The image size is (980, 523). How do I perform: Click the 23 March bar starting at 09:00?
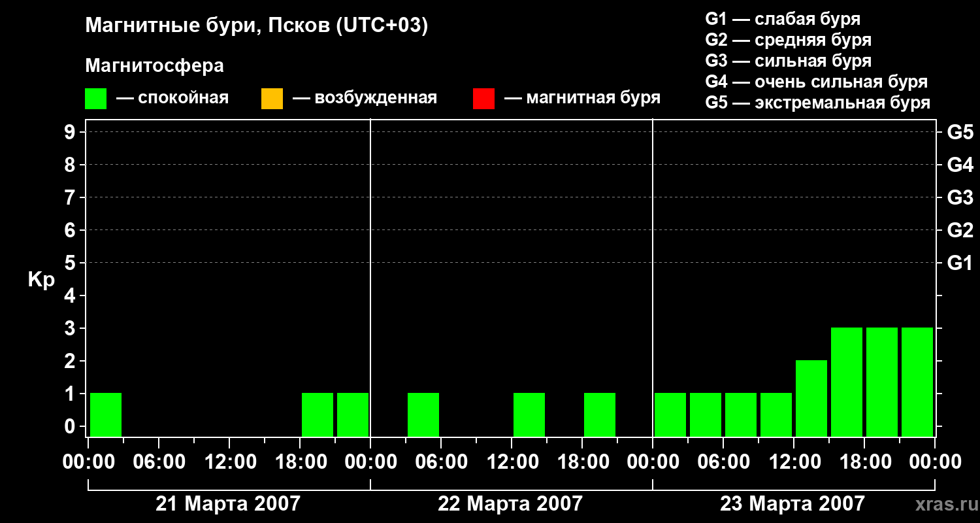(x=776, y=414)
